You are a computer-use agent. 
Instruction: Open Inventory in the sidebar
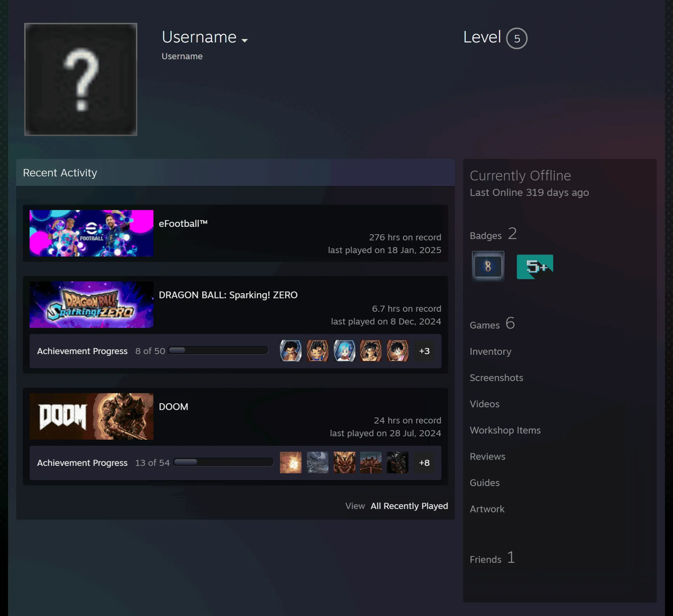[490, 352]
